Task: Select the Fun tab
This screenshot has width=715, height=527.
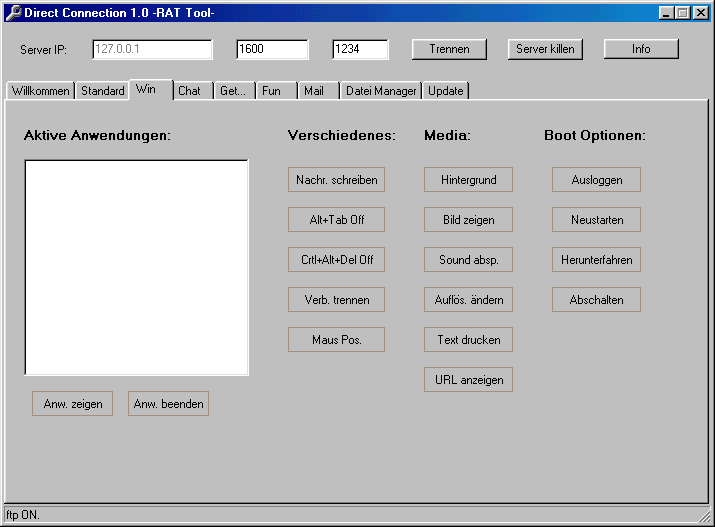Action: [271, 91]
